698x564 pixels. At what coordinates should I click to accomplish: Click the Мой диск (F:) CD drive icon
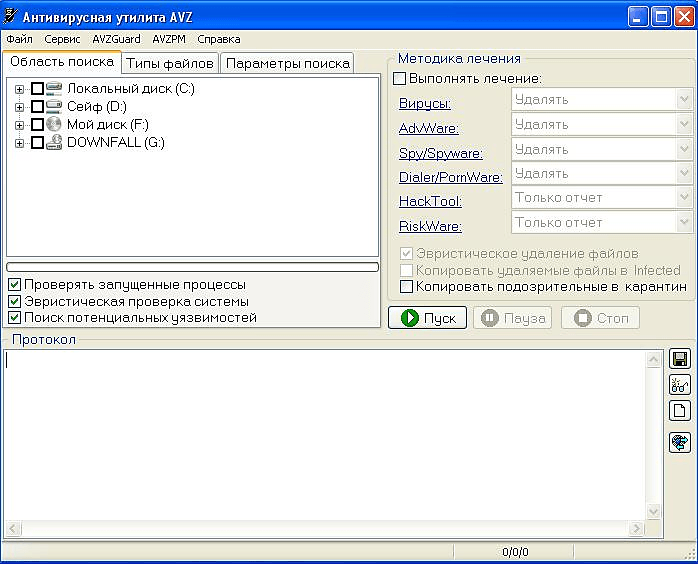tap(54, 124)
